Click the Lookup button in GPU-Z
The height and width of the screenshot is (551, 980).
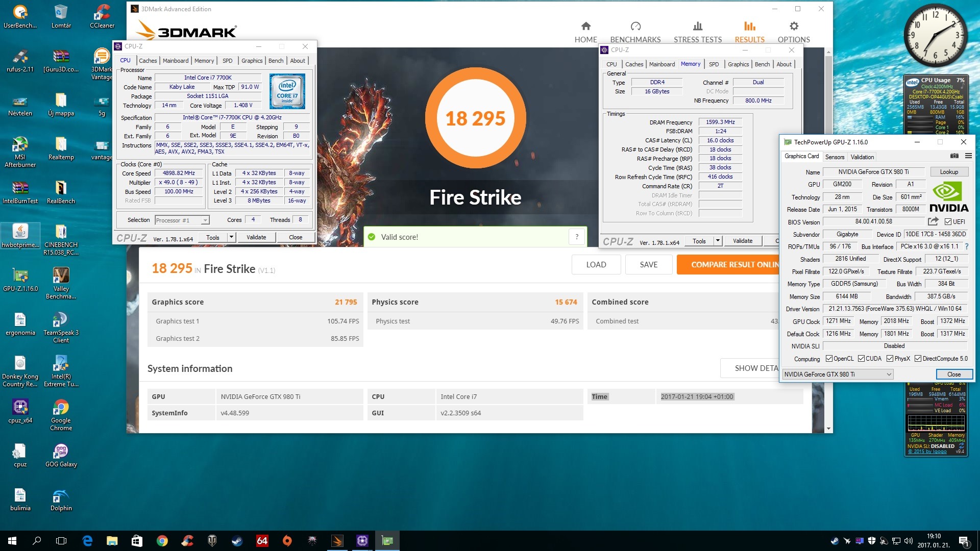(x=949, y=172)
